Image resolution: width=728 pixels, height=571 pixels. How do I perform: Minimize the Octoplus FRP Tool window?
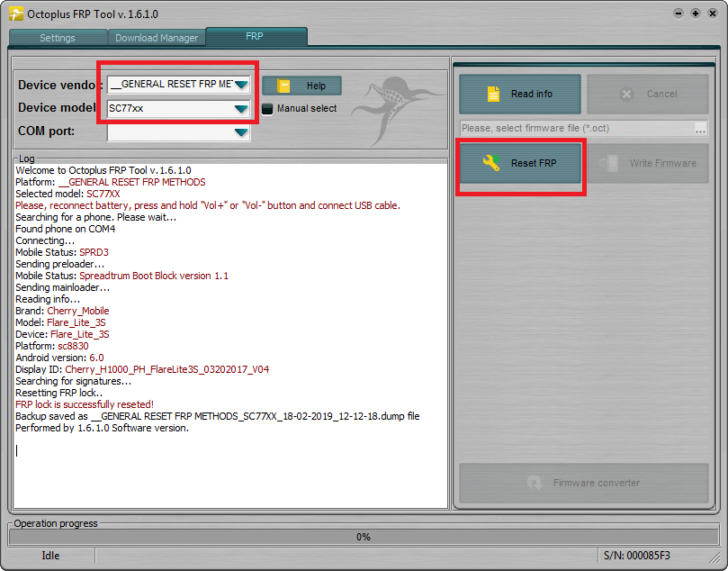tap(679, 14)
